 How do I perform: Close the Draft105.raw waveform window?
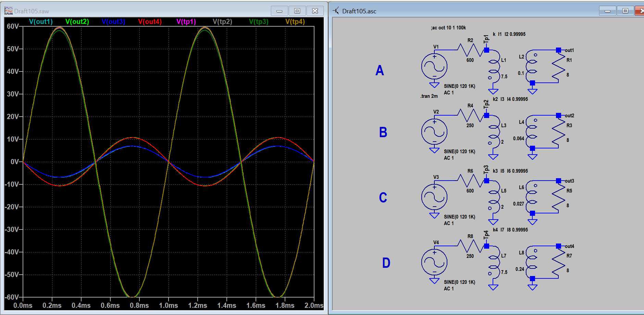(315, 11)
